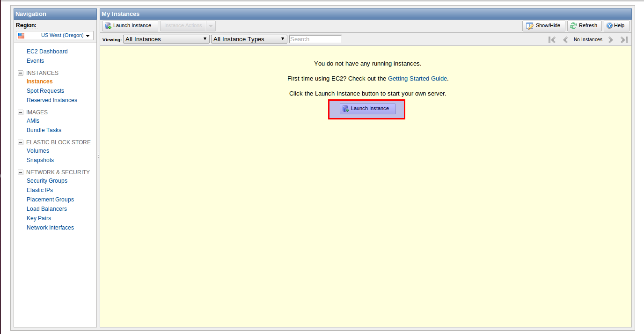Click the ELASTIC BLOCK STORE heading text
Image resolution: width=644 pixels, height=334 pixels.
tap(59, 142)
